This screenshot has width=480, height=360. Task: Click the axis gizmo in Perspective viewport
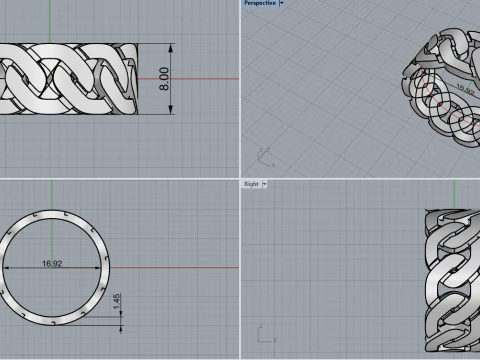[266, 157]
